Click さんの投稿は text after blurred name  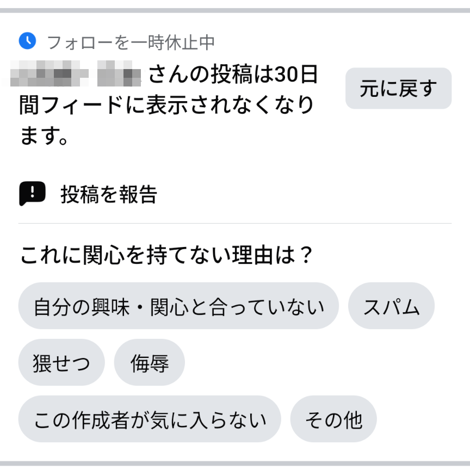[x=209, y=75]
